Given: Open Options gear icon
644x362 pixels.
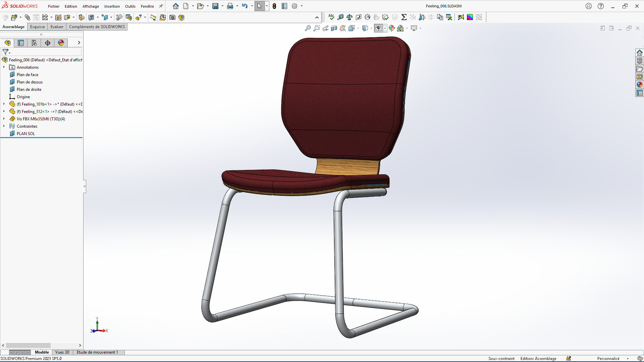Looking at the screenshot, I should coord(294,6).
